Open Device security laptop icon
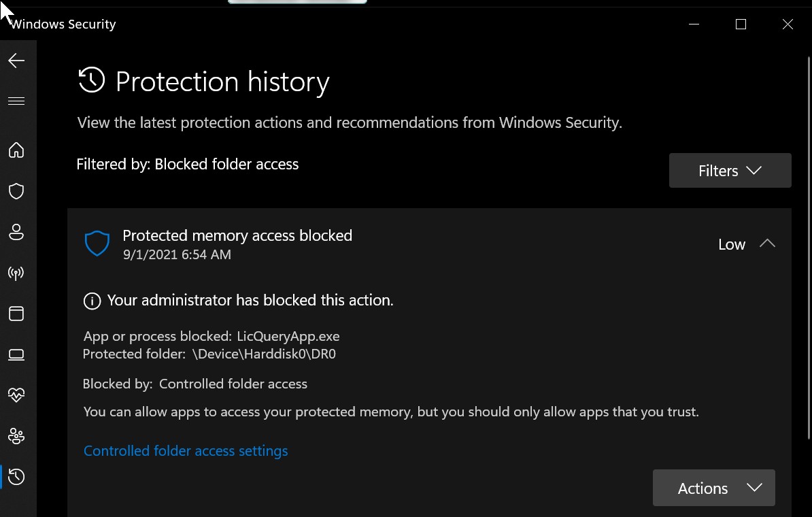Viewport: 812px width, 517px height. click(16, 355)
